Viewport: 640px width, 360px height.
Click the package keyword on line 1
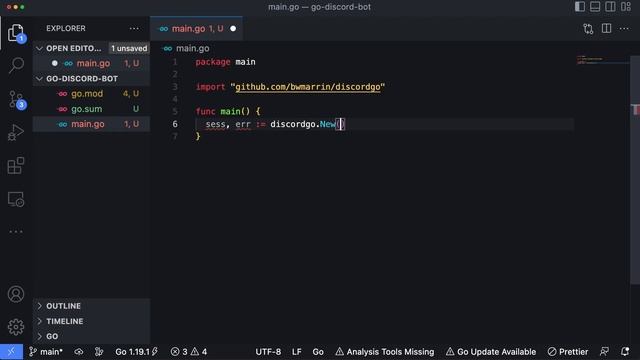click(213, 62)
